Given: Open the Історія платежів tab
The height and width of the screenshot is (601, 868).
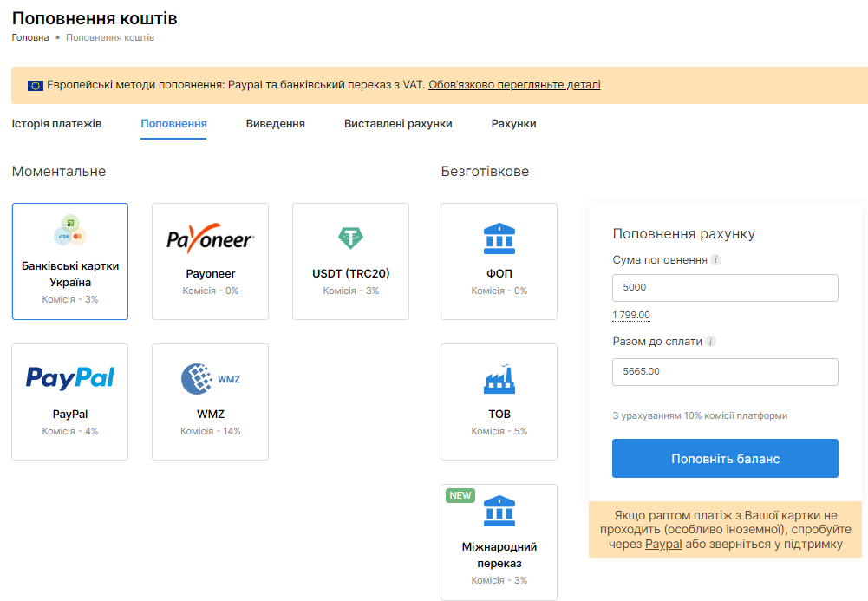Looking at the screenshot, I should [56, 124].
